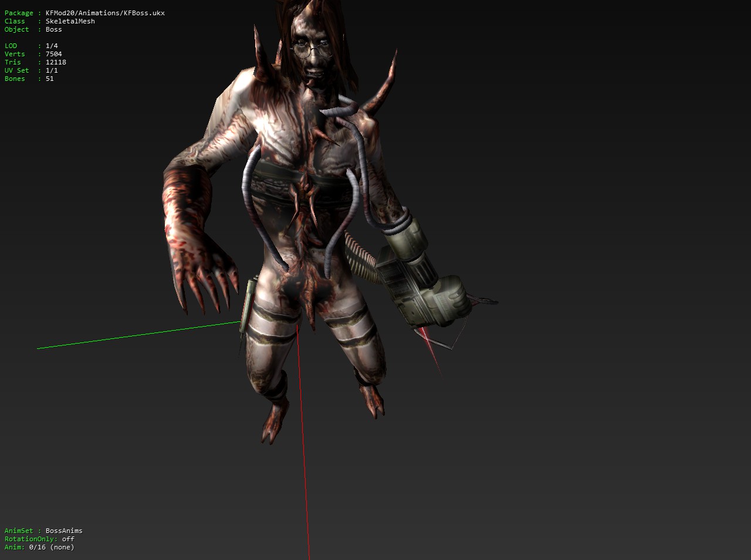
Task: Click the green "Class" label
Action: [15, 21]
